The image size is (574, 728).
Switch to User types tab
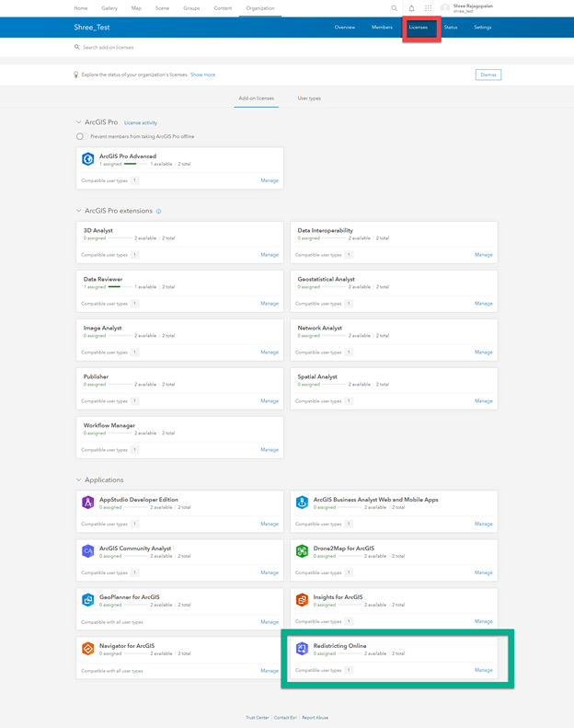pos(309,98)
